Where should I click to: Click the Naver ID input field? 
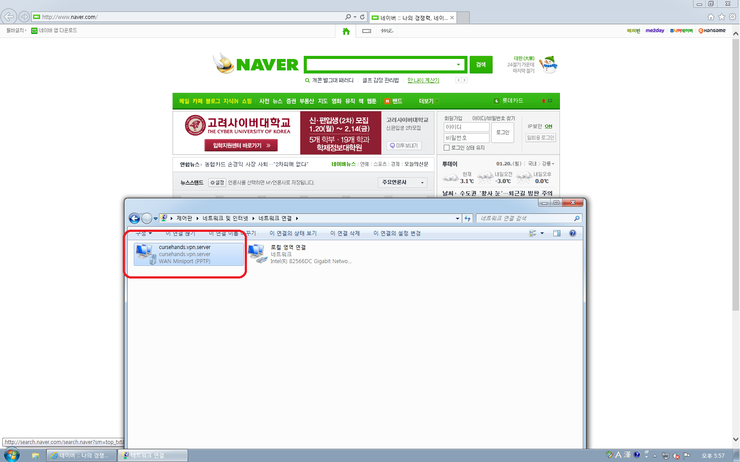(x=466, y=127)
